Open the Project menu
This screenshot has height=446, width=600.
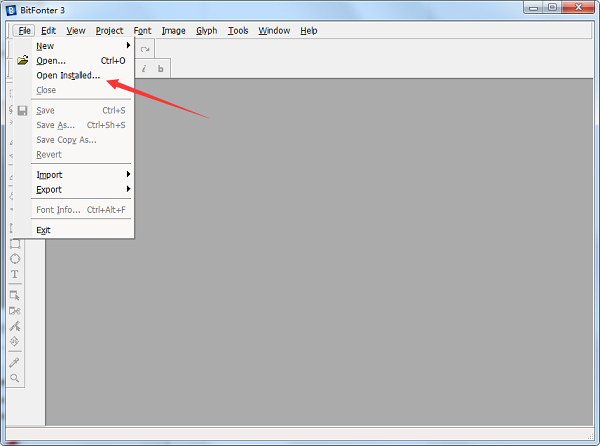click(x=109, y=31)
